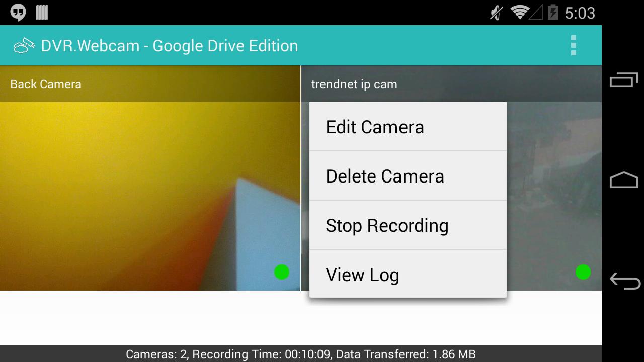Click the charging battery status icon
The height and width of the screenshot is (362, 644).
tap(553, 13)
